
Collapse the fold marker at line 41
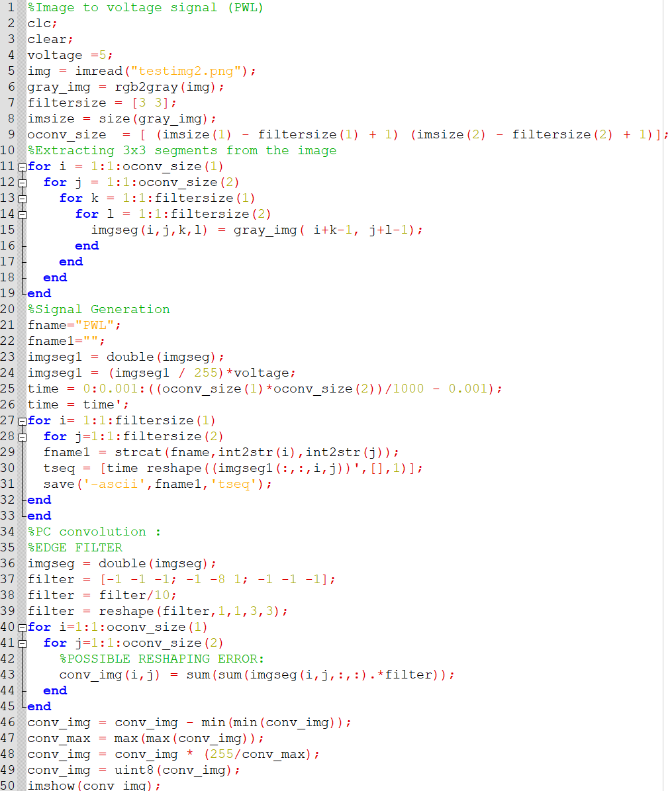(23, 643)
